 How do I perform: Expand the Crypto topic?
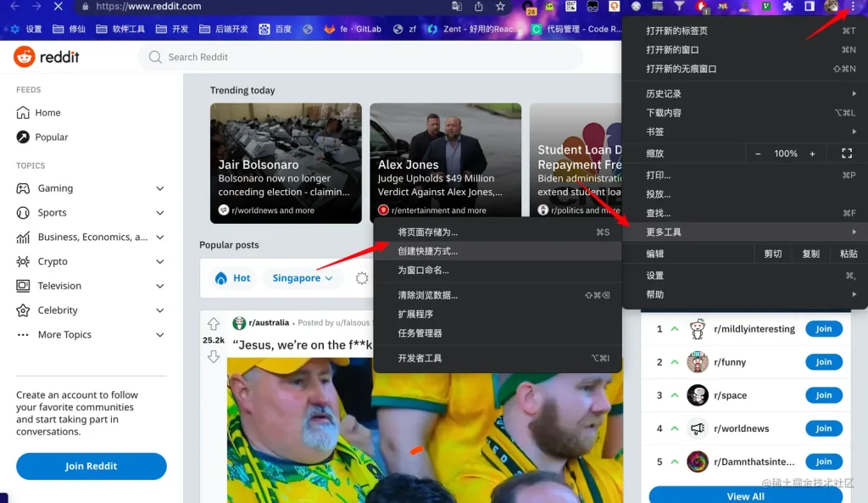(x=160, y=261)
